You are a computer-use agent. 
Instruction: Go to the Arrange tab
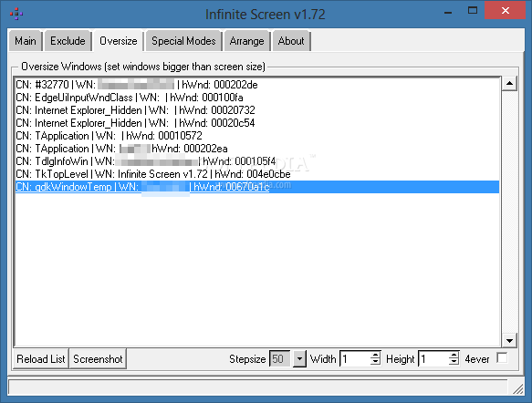point(246,41)
